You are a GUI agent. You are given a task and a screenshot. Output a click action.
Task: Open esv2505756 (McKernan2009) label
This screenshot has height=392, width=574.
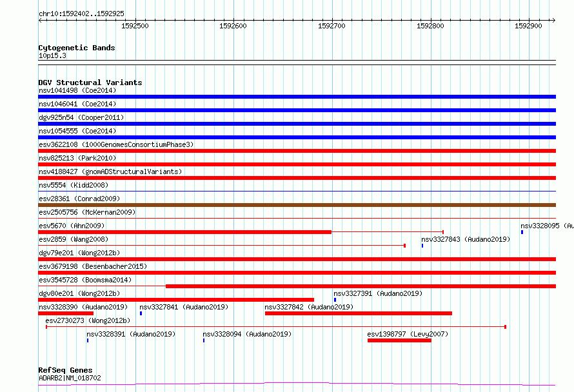[87, 212]
